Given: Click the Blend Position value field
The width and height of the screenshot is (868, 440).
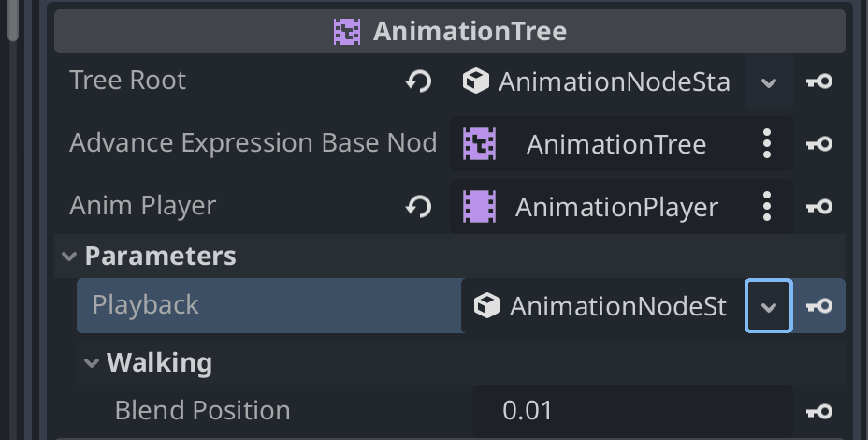Looking at the screenshot, I should tap(632, 411).
